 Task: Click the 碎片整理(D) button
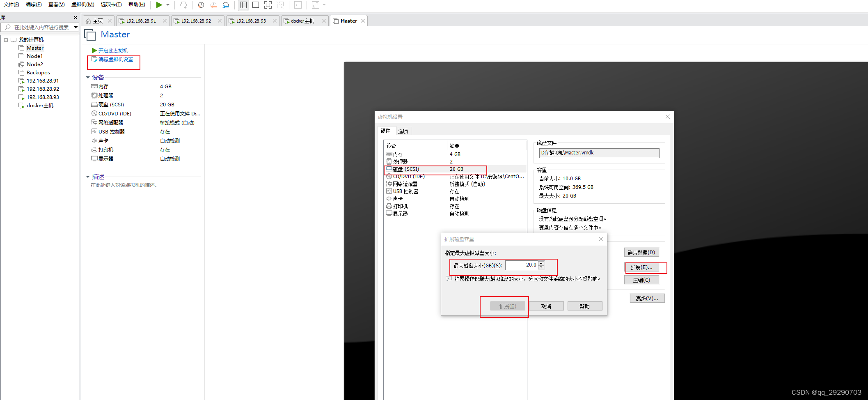pos(641,253)
